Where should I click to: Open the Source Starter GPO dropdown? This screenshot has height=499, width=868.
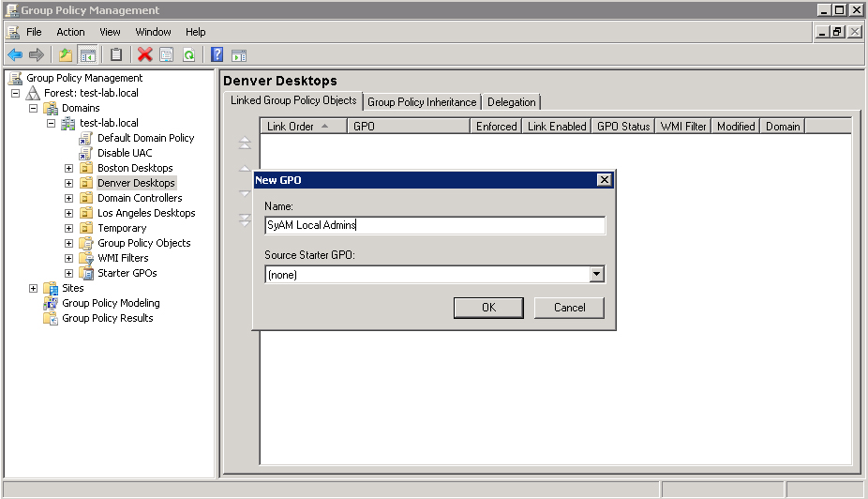pos(596,275)
